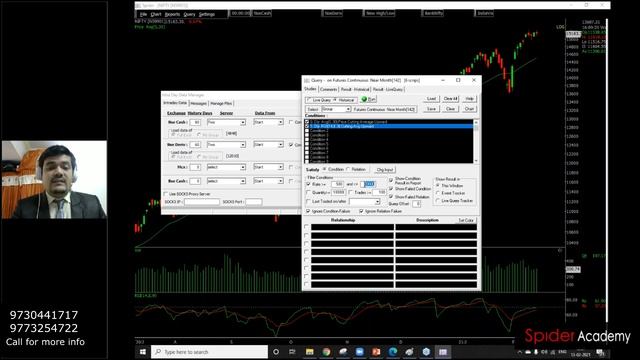
Task: Open PowerPoint from the taskbar
Action: click(x=376, y=352)
